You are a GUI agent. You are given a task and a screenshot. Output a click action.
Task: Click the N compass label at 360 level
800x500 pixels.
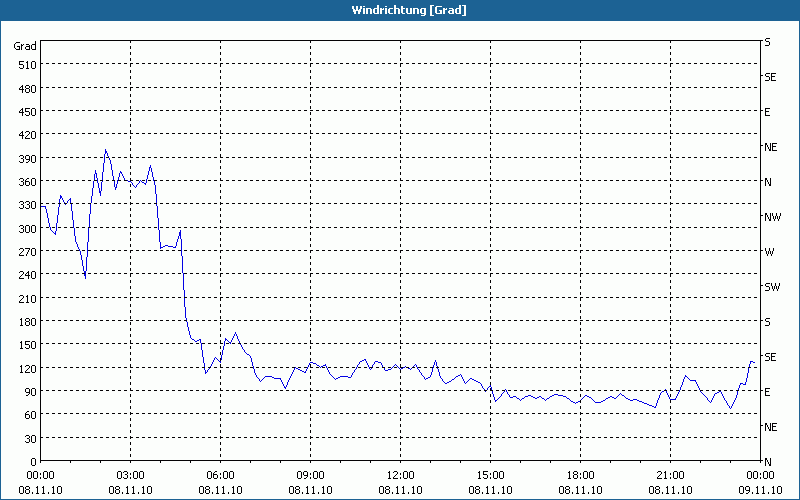pos(768,182)
